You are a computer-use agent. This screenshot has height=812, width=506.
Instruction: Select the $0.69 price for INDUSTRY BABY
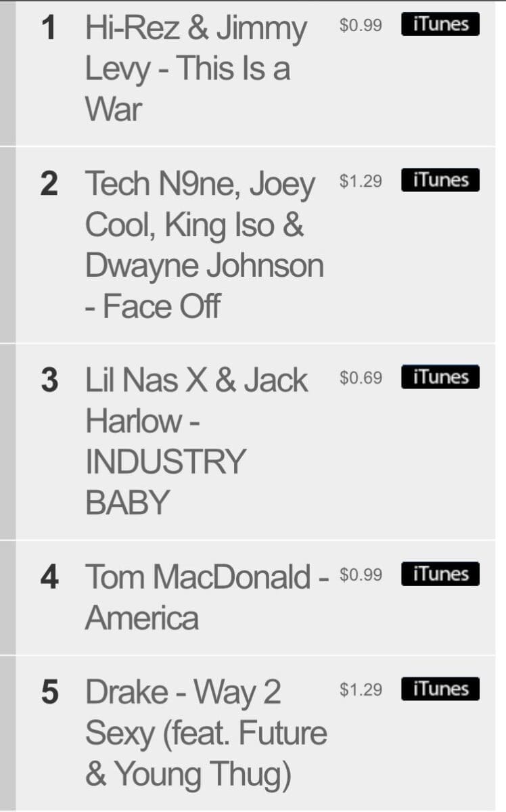pyautogui.click(x=361, y=378)
